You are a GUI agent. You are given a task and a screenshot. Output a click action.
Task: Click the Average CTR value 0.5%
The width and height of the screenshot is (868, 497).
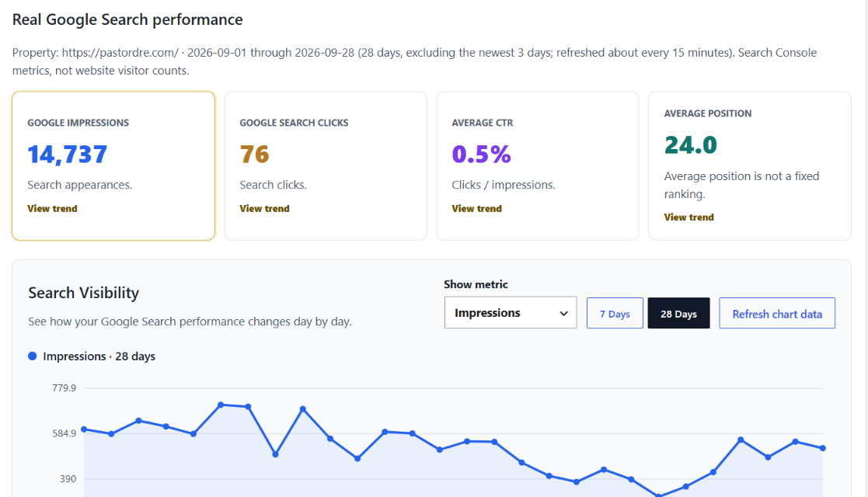(481, 154)
